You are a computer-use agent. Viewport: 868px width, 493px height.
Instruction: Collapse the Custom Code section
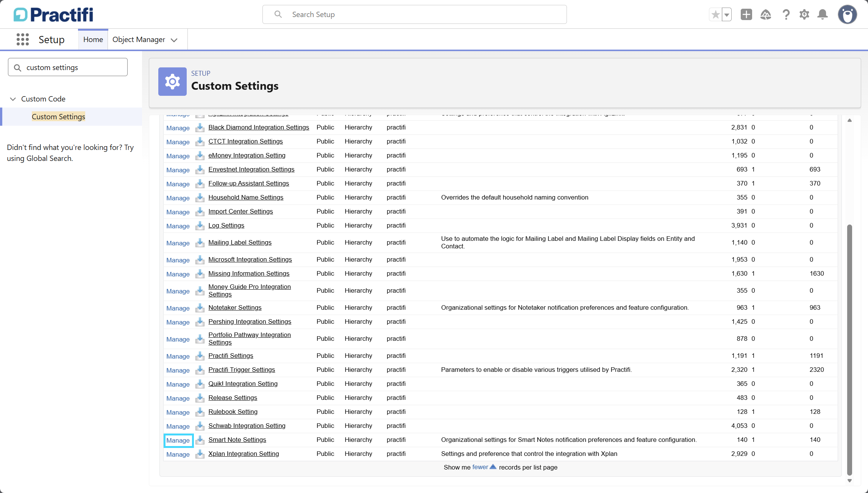click(x=13, y=99)
